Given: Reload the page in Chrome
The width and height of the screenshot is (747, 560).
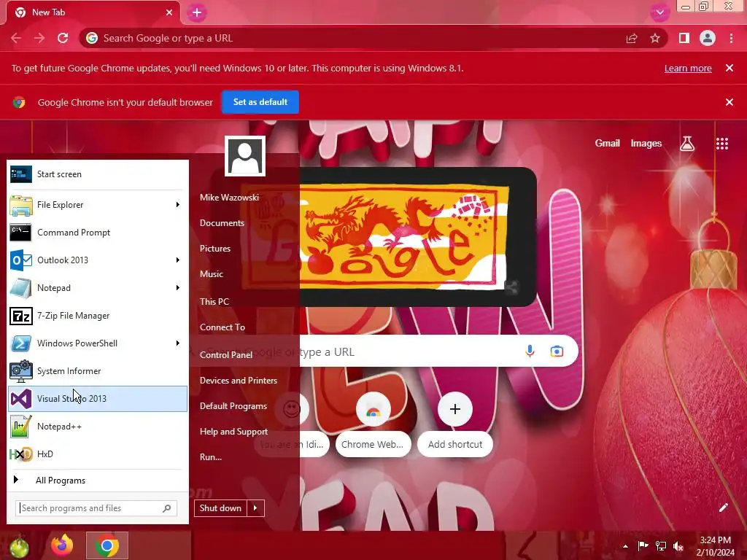Looking at the screenshot, I should pyautogui.click(x=63, y=38).
